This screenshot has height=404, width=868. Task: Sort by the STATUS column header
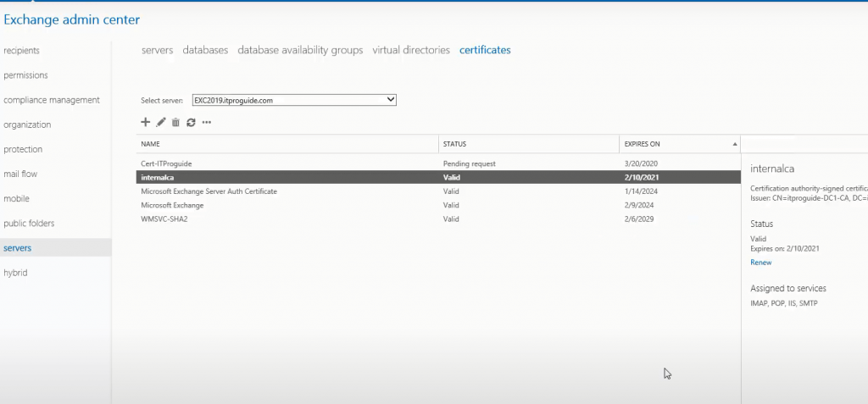pyautogui.click(x=529, y=144)
